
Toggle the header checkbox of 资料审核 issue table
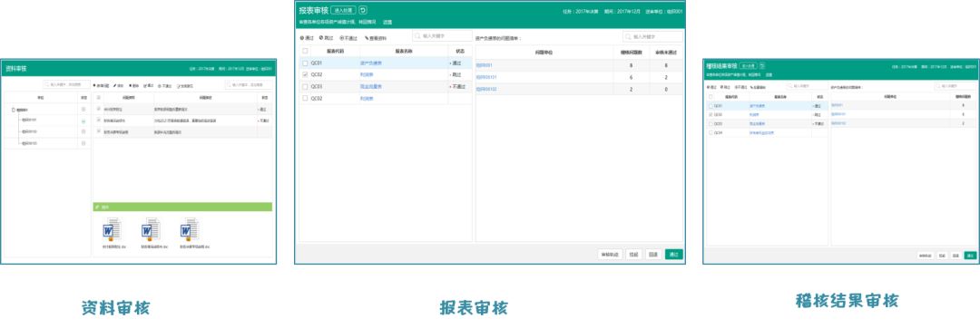(98, 97)
